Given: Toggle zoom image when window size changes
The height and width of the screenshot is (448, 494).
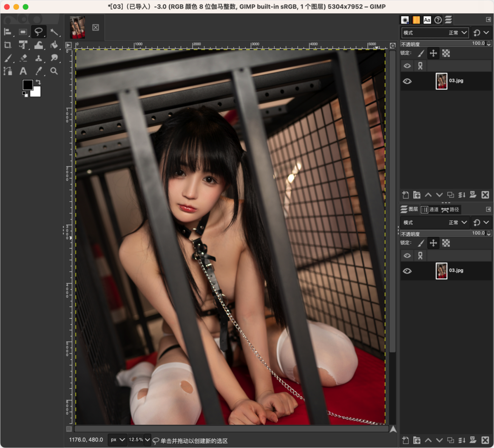Looking at the screenshot, I should click(x=392, y=46).
